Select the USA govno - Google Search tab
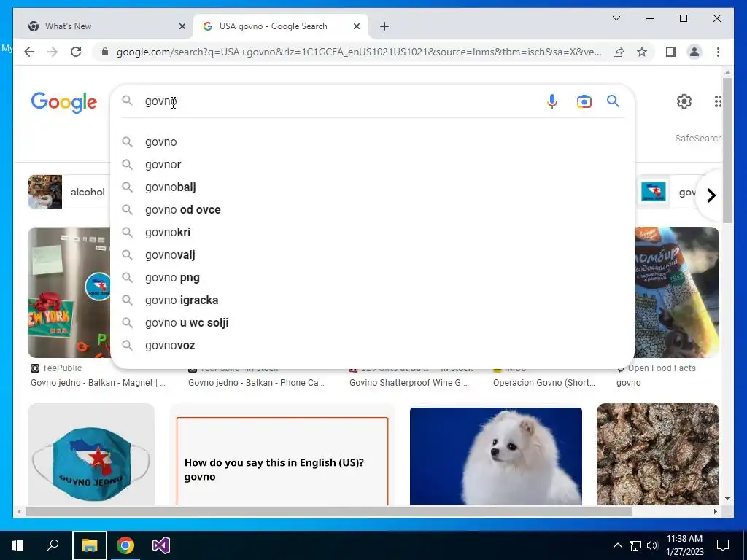The image size is (747, 560). tap(281, 26)
